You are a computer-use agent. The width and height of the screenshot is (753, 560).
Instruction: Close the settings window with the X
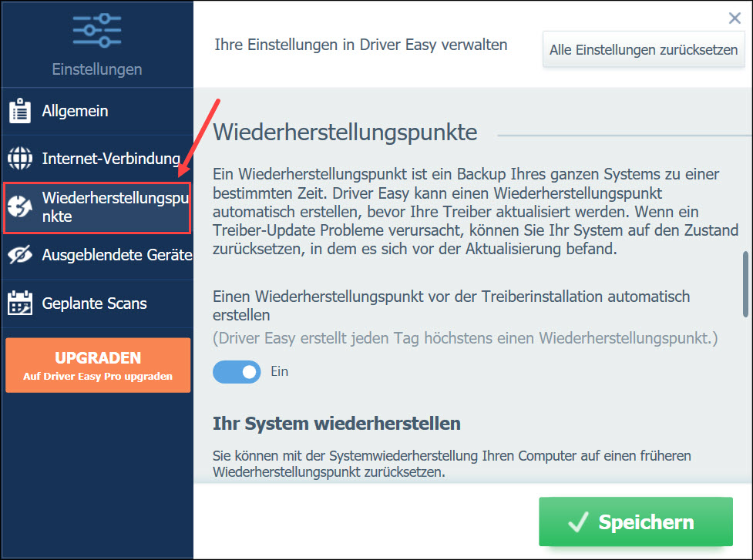point(735,19)
